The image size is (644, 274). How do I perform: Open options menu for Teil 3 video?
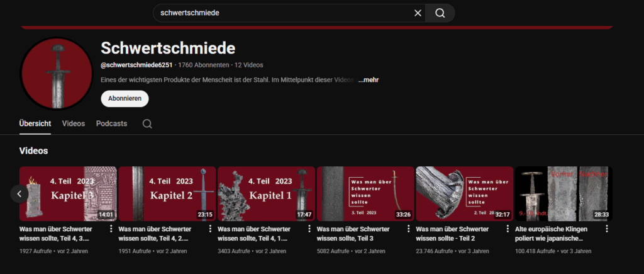pos(409,229)
